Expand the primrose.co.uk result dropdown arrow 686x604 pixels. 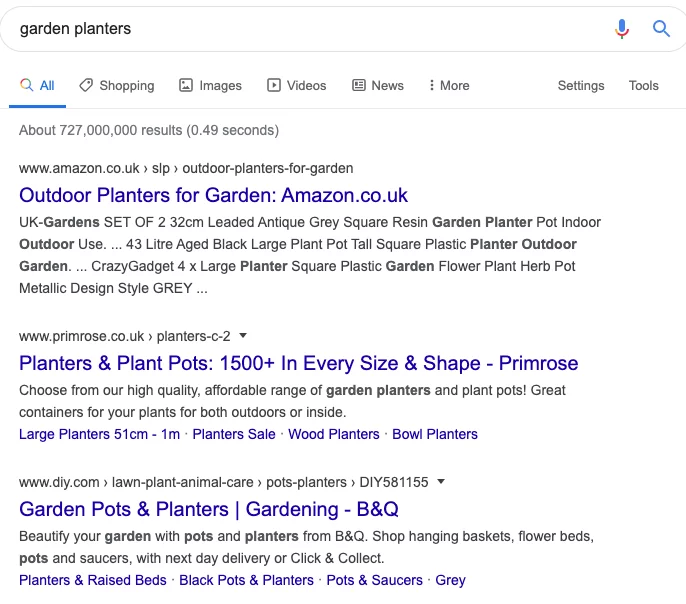243,336
